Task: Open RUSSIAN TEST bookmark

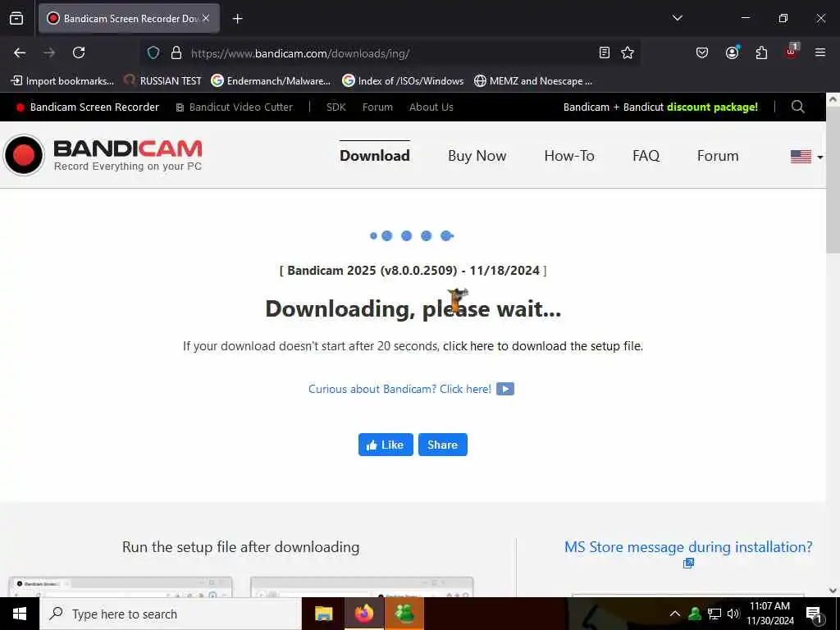Action: [x=162, y=81]
